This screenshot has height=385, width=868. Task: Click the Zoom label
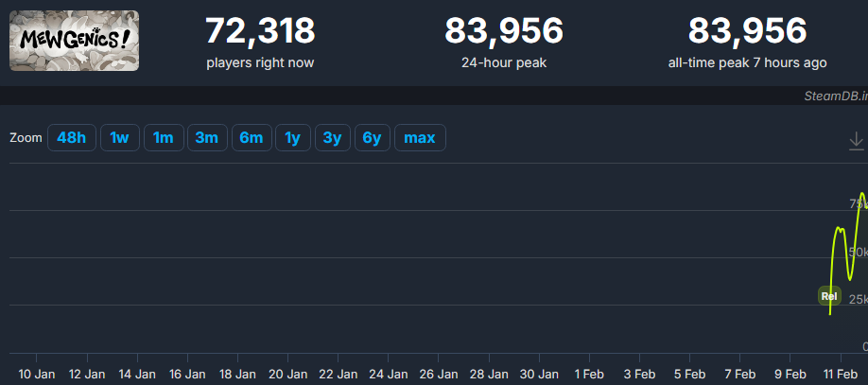26,137
